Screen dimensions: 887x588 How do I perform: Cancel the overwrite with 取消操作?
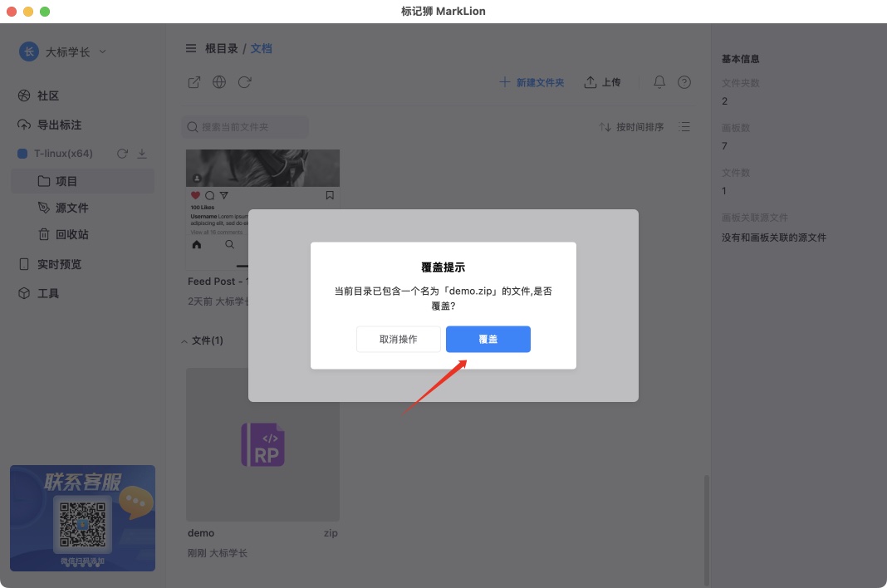pos(399,339)
